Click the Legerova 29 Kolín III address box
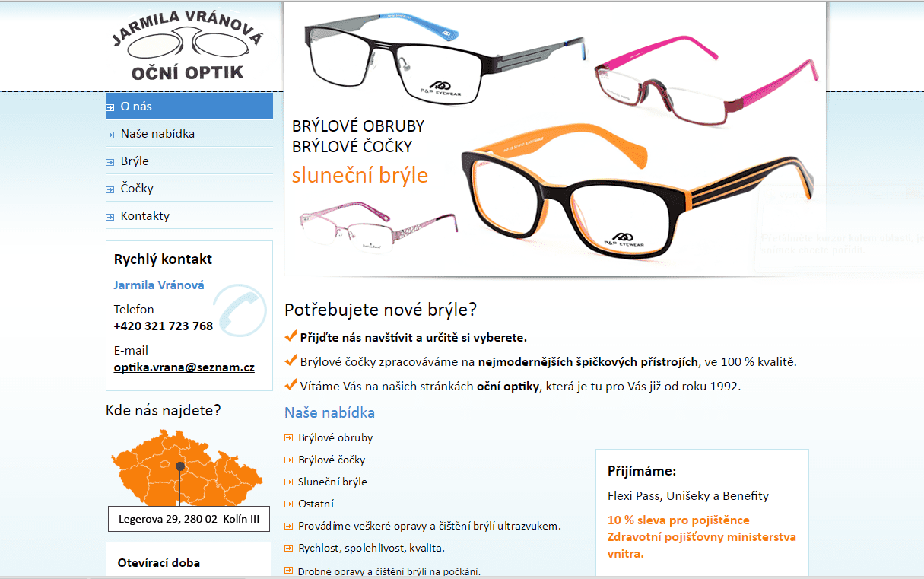This screenshot has width=924, height=579. pos(189,520)
